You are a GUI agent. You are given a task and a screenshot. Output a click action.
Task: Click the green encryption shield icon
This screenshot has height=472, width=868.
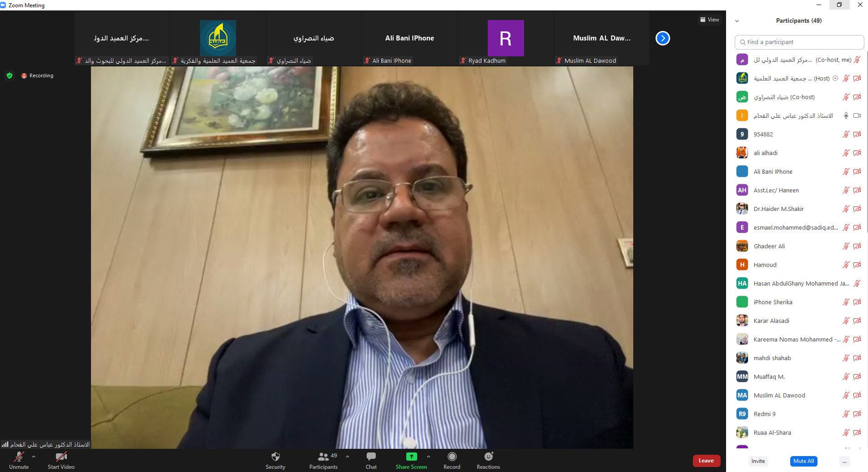pos(10,75)
